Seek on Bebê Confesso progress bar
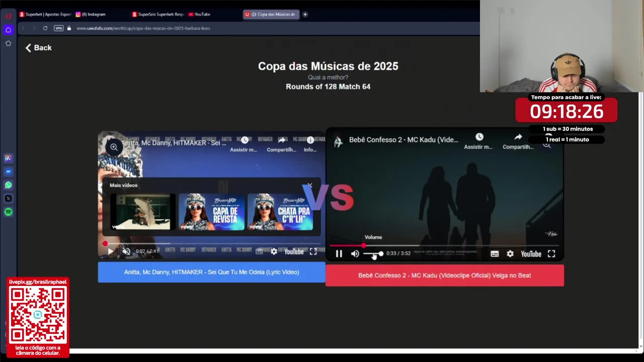 444,246
